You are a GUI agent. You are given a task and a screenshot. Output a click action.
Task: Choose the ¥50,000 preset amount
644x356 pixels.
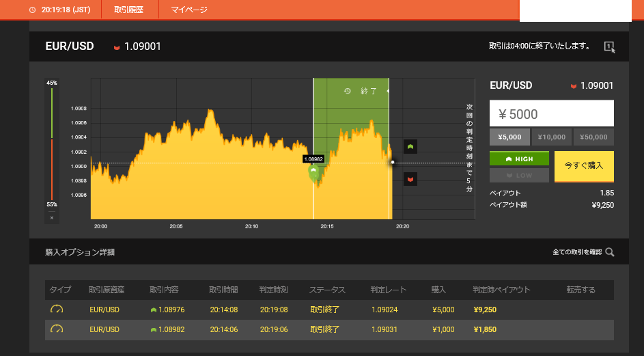pyautogui.click(x=593, y=137)
